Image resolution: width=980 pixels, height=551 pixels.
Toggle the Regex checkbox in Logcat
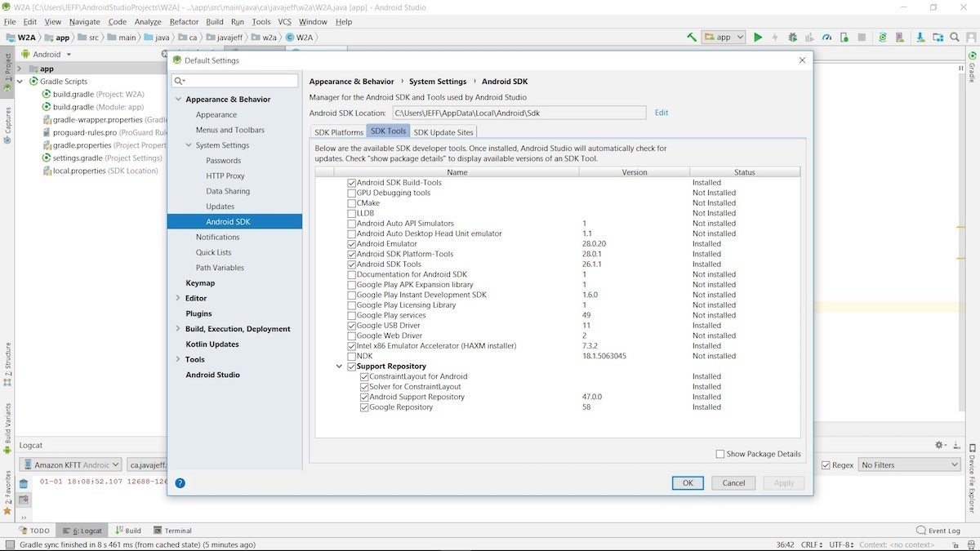[x=826, y=464]
